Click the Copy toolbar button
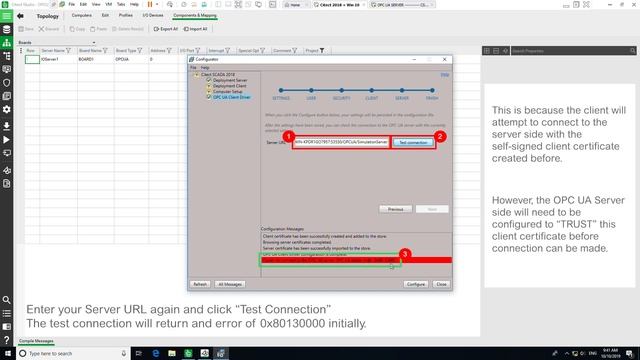640x360 pixels. point(77,29)
